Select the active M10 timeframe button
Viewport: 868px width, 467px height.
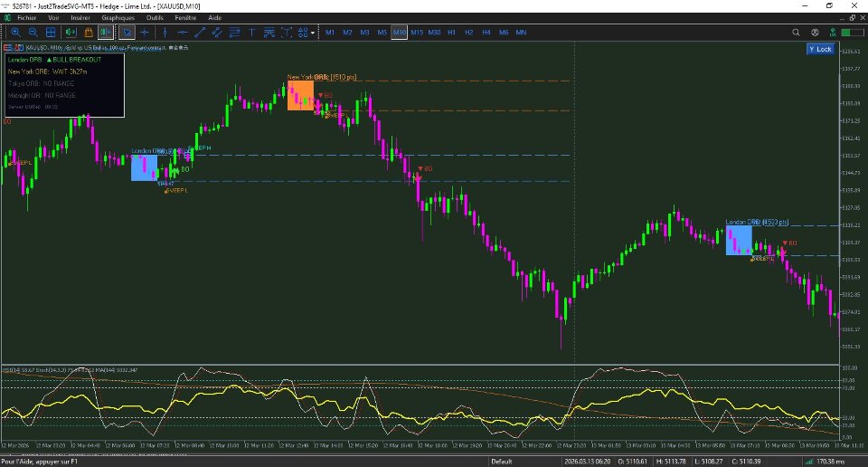click(x=399, y=33)
